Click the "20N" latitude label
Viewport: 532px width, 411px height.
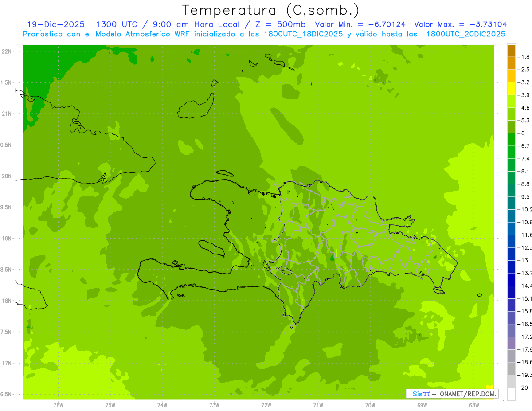(x=6, y=176)
